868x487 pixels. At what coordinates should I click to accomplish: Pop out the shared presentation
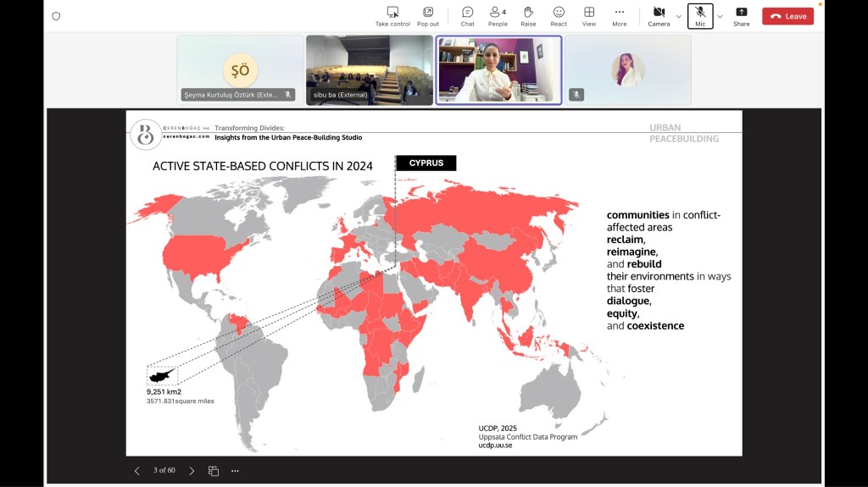point(428,16)
